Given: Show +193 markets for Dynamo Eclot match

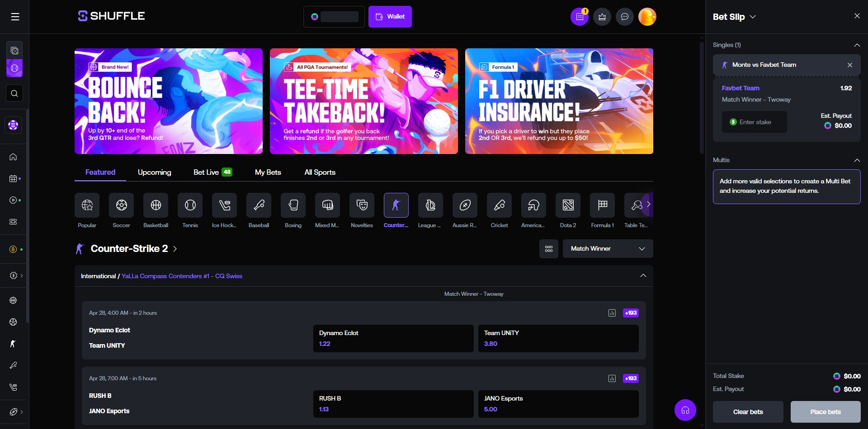Looking at the screenshot, I should click(x=631, y=313).
